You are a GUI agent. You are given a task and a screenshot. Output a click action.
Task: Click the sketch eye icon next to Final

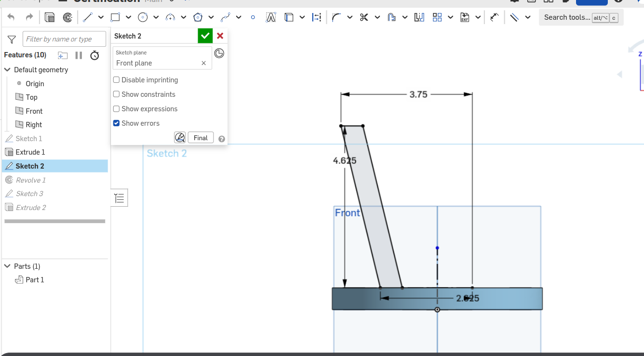(180, 138)
